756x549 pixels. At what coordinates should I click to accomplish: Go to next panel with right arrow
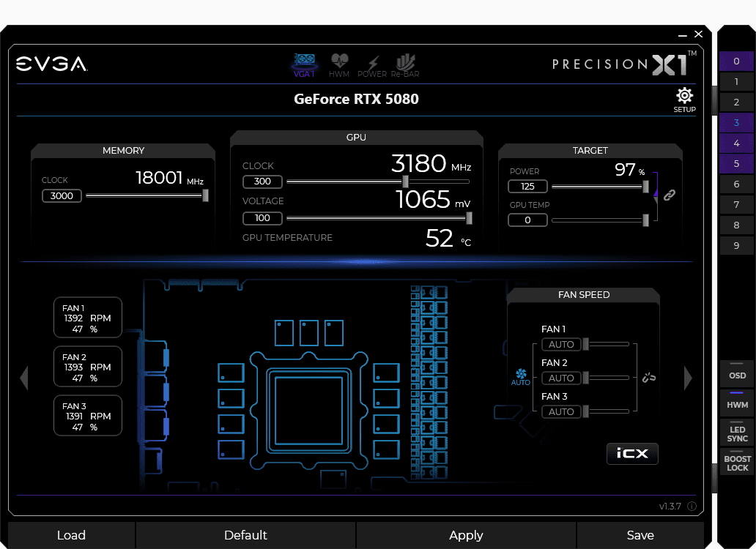[688, 378]
